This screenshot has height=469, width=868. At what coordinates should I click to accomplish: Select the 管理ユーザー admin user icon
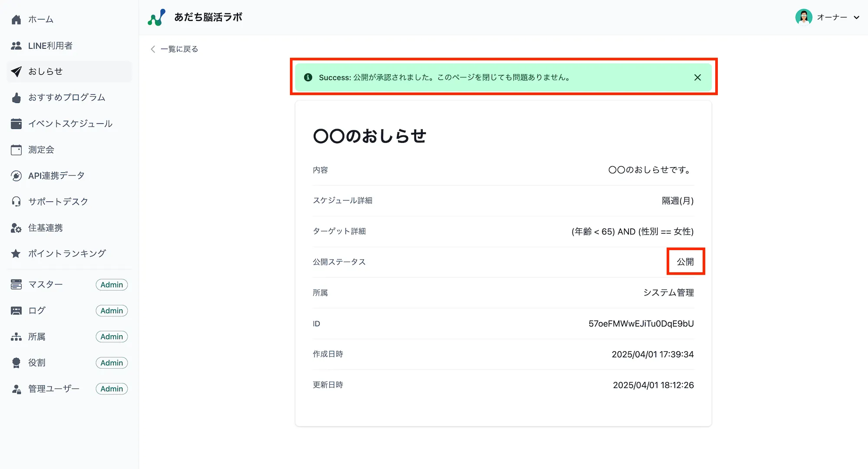pos(16,388)
